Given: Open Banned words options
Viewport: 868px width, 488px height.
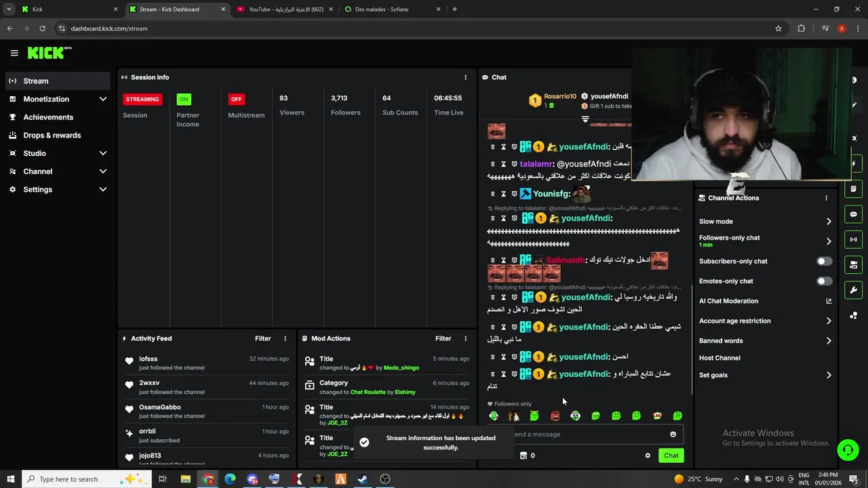Looking at the screenshot, I should 765,341.
